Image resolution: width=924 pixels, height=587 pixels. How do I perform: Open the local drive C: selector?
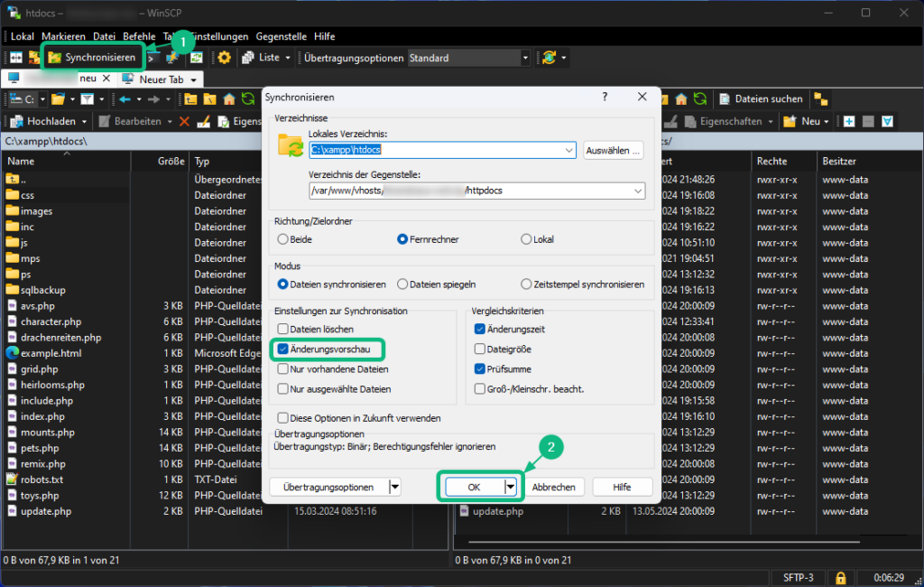point(28,99)
